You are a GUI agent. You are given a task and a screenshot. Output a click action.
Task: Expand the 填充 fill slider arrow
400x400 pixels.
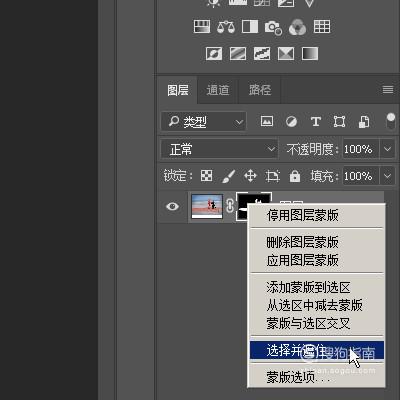point(387,176)
